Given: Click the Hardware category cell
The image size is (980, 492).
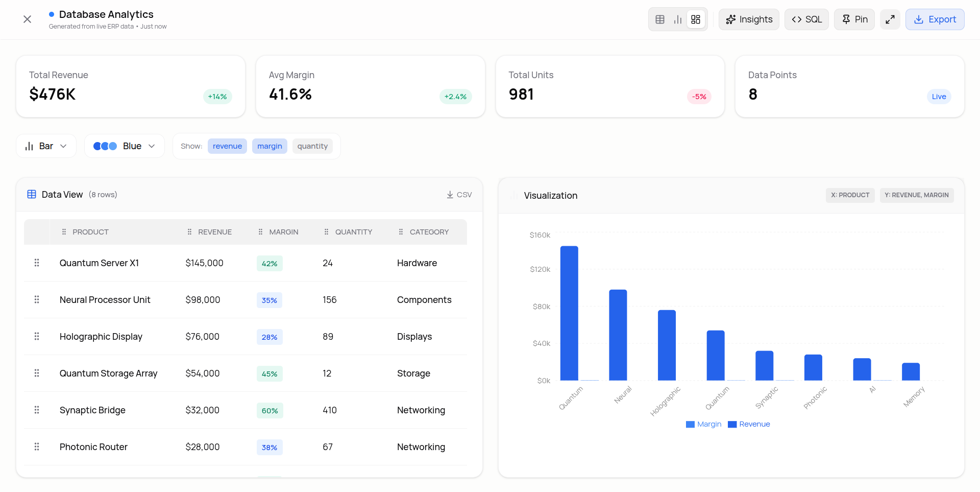Looking at the screenshot, I should coord(417,263).
